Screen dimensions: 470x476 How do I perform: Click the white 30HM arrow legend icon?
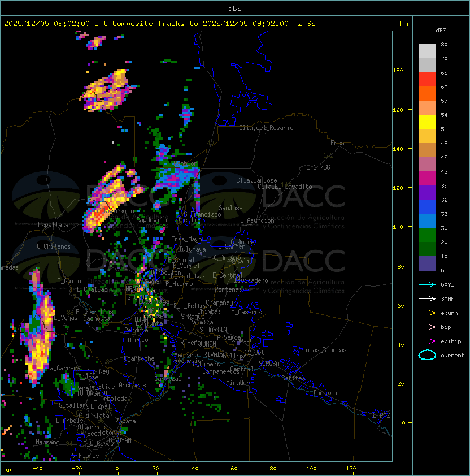[x=427, y=298]
